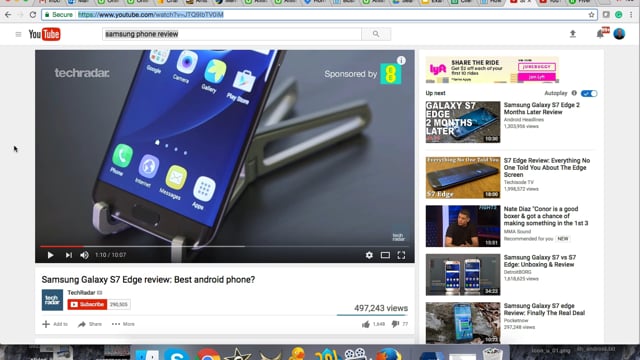
Task: Click the video title text
Action: [148, 280]
